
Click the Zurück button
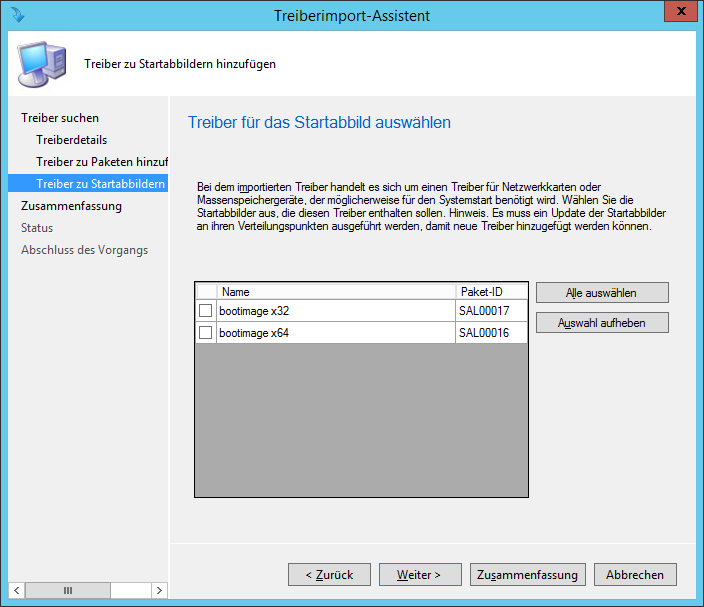(329, 575)
